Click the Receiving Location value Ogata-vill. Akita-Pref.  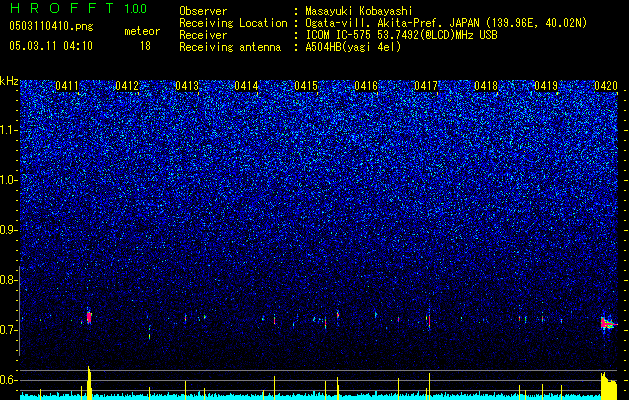[376, 23]
